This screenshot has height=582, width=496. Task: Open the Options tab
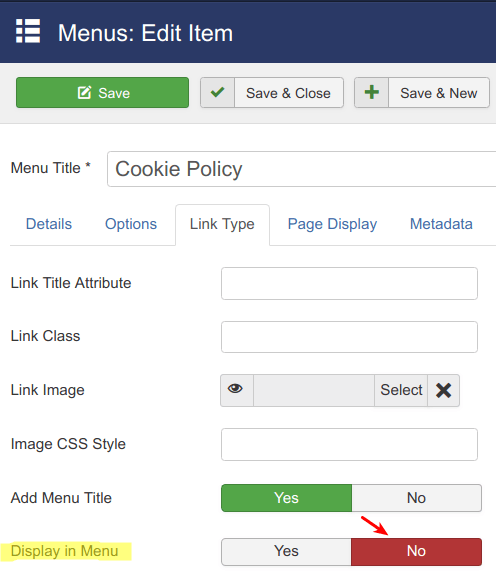pyautogui.click(x=131, y=224)
